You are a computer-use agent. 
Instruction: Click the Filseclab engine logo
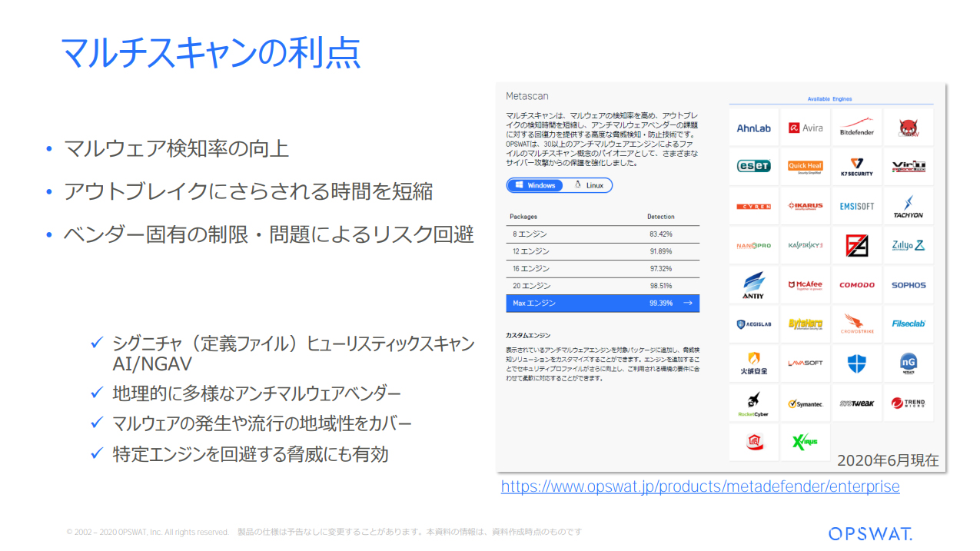[909, 324]
